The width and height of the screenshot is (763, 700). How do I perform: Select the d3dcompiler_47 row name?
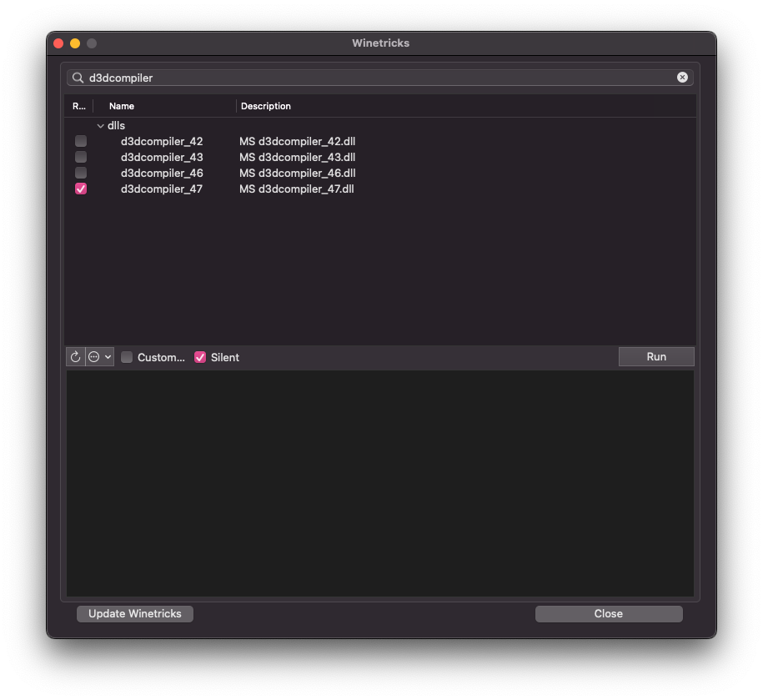point(162,189)
